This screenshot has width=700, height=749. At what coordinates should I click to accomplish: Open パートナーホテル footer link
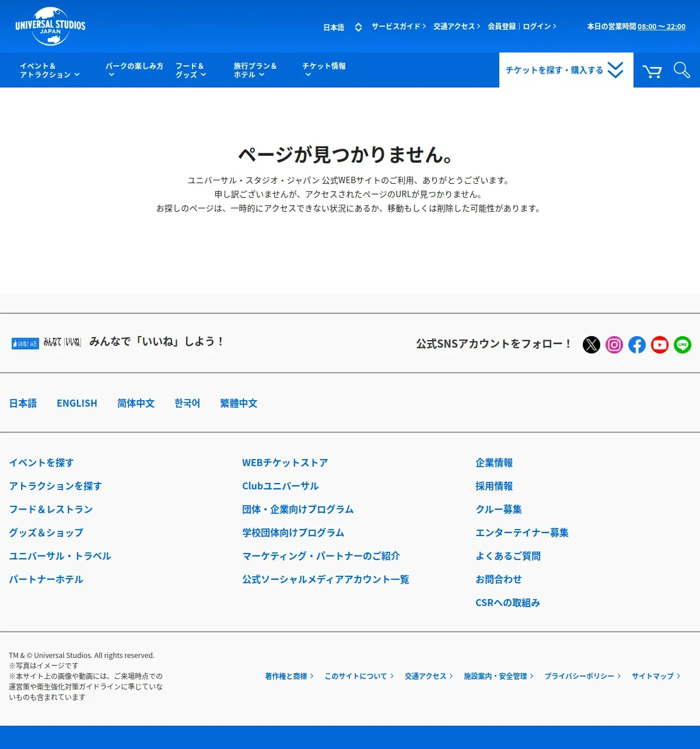point(46,579)
